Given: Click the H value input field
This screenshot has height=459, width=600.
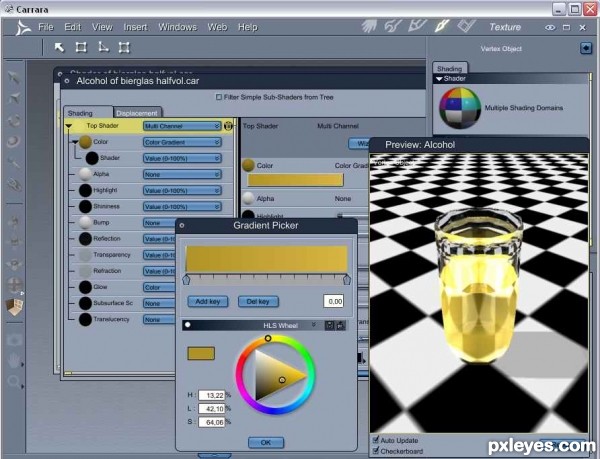Looking at the screenshot, I should (212, 395).
